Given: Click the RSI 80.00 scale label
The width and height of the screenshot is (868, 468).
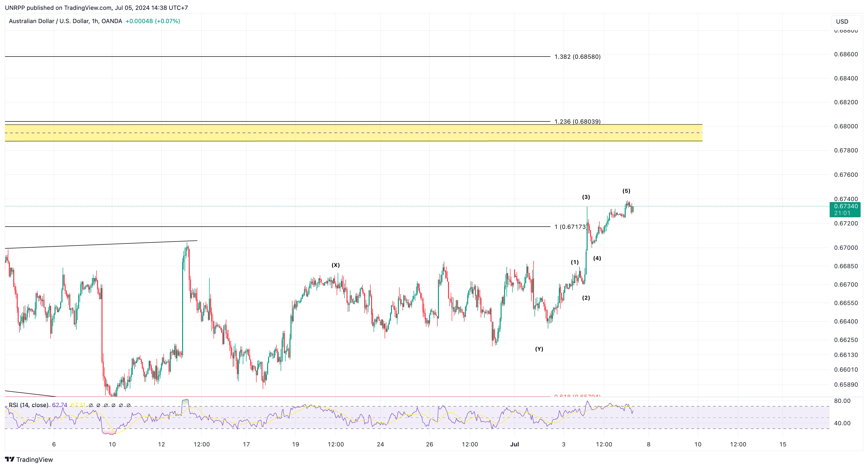Looking at the screenshot, I should (x=842, y=401).
